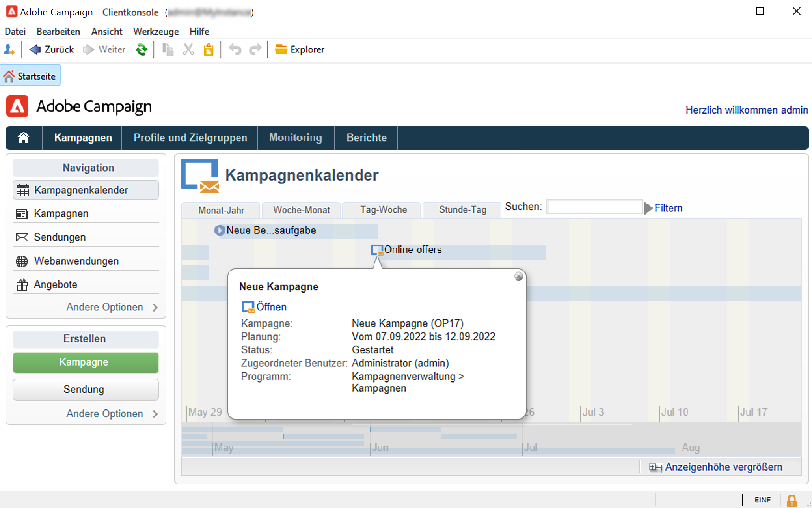Click the Suchen search field
This screenshot has height=508, width=812.
click(x=594, y=207)
